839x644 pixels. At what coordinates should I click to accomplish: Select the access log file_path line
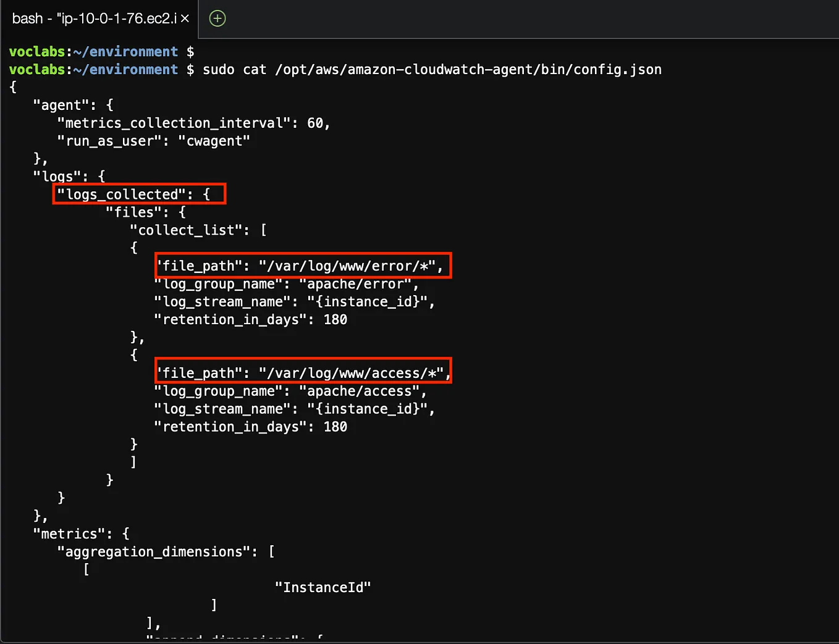point(303,372)
